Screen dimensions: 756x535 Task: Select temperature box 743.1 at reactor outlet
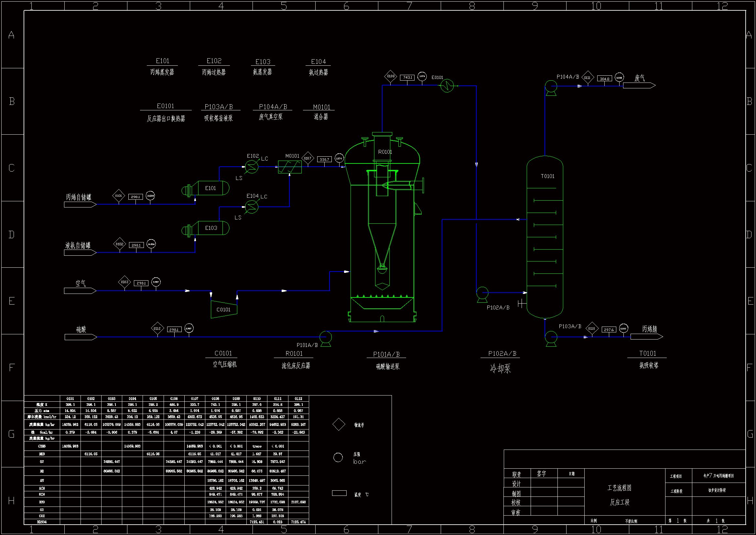click(407, 77)
